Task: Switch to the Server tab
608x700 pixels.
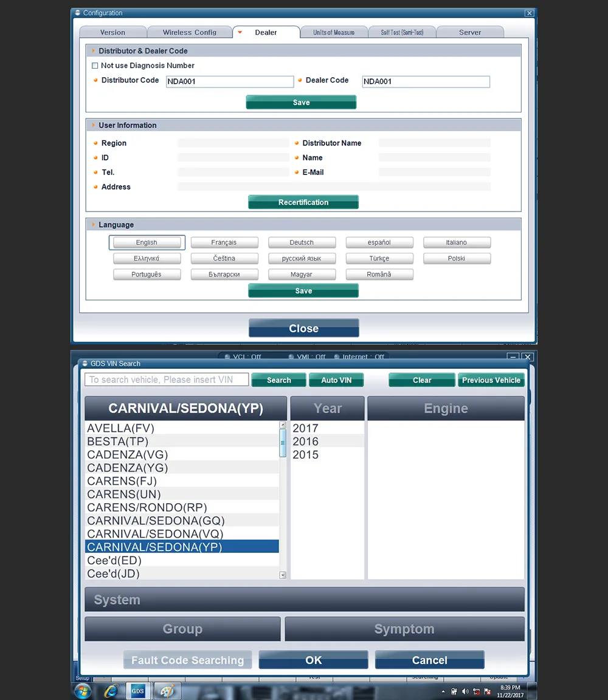Action: pyautogui.click(x=470, y=32)
